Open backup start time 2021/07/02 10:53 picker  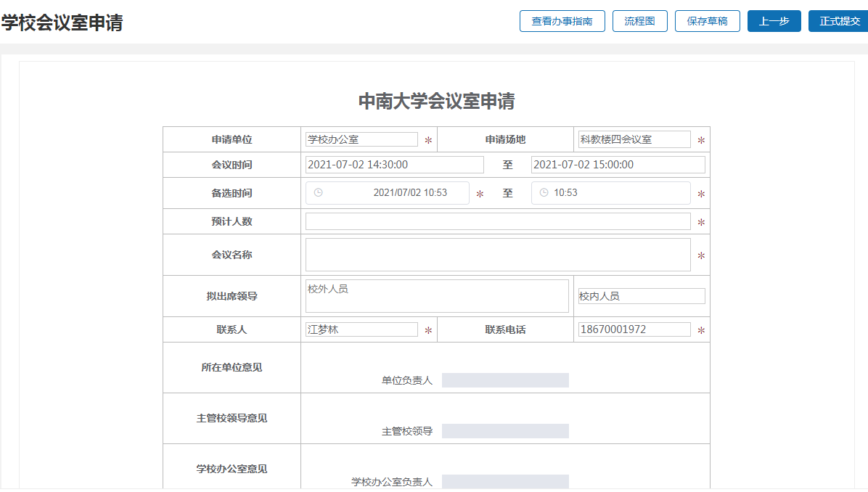[388, 193]
